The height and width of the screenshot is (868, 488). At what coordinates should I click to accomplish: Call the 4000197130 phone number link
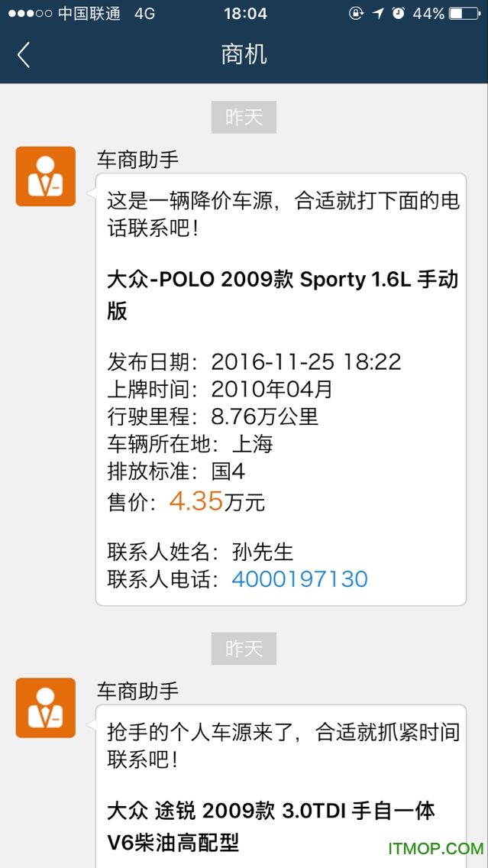(300, 579)
